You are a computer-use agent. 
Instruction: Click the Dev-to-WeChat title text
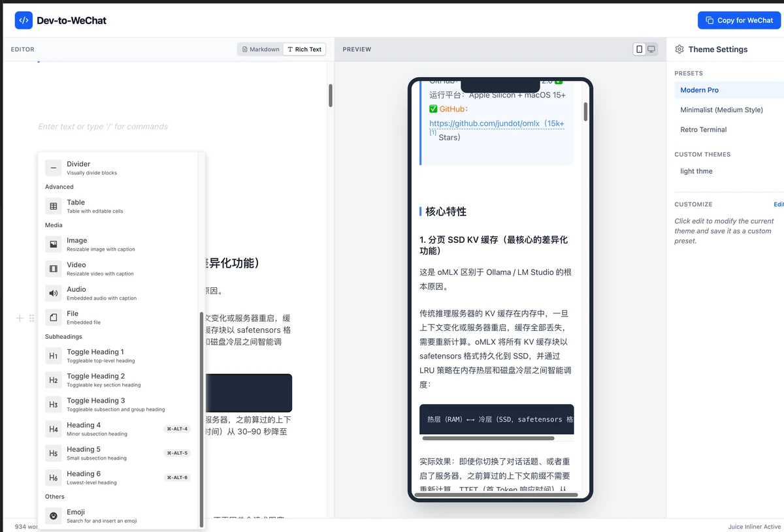[x=71, y=20]
